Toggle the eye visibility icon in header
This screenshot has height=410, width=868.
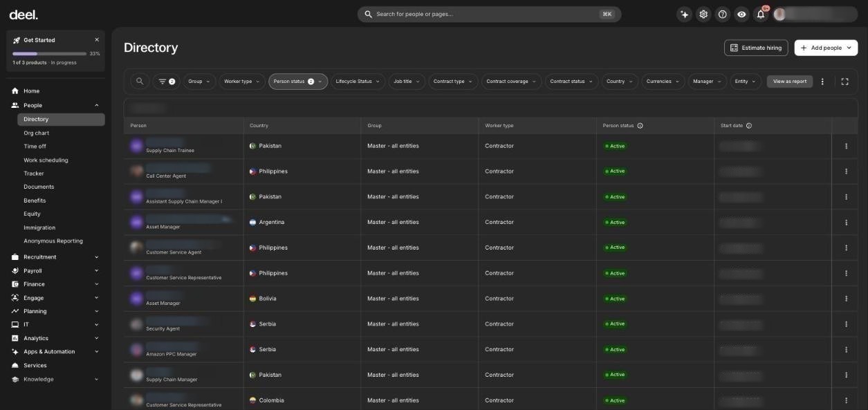(x=741, y=14)
